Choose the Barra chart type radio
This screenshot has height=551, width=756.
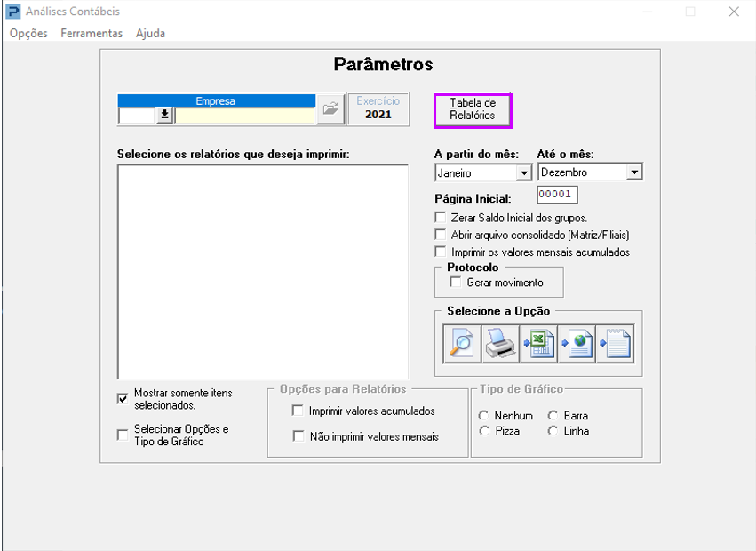click(553, 415)
